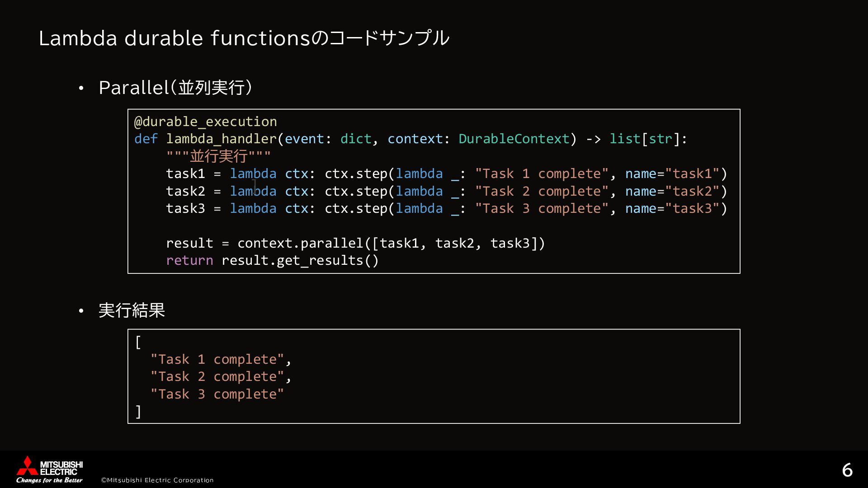Click the closing bracket in output
This screenshot has width=868, height=488.
pyautogui.click(x=138, y=412)
